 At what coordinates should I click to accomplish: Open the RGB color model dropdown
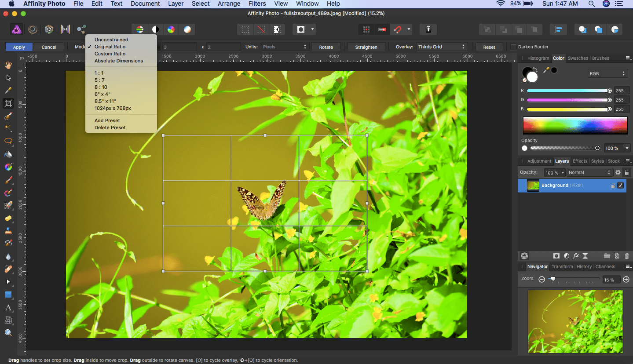[607, 73]
